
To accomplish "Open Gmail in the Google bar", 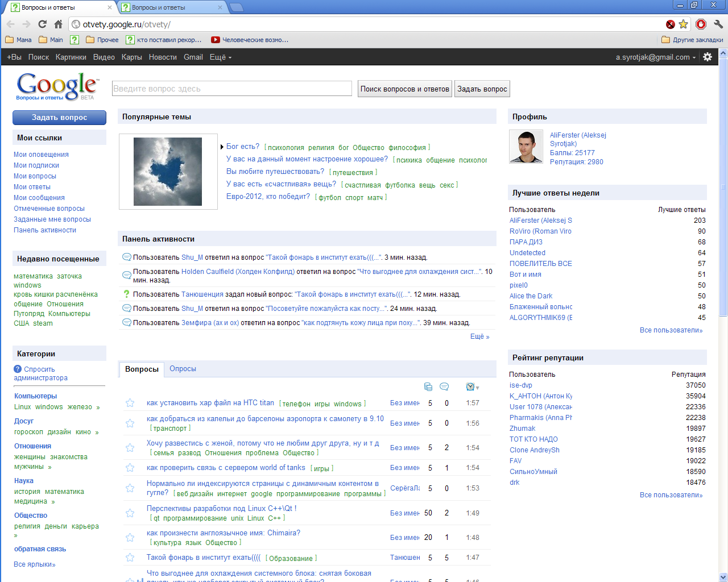I will 193,57.
